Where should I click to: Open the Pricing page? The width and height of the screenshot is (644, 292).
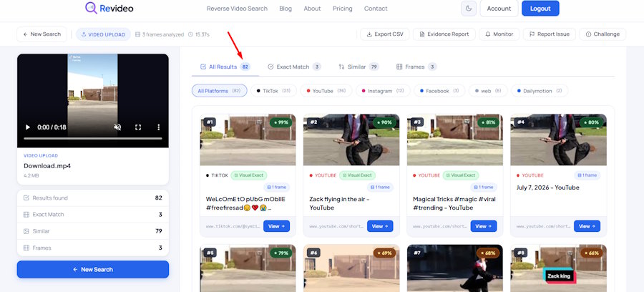point(343,8)
